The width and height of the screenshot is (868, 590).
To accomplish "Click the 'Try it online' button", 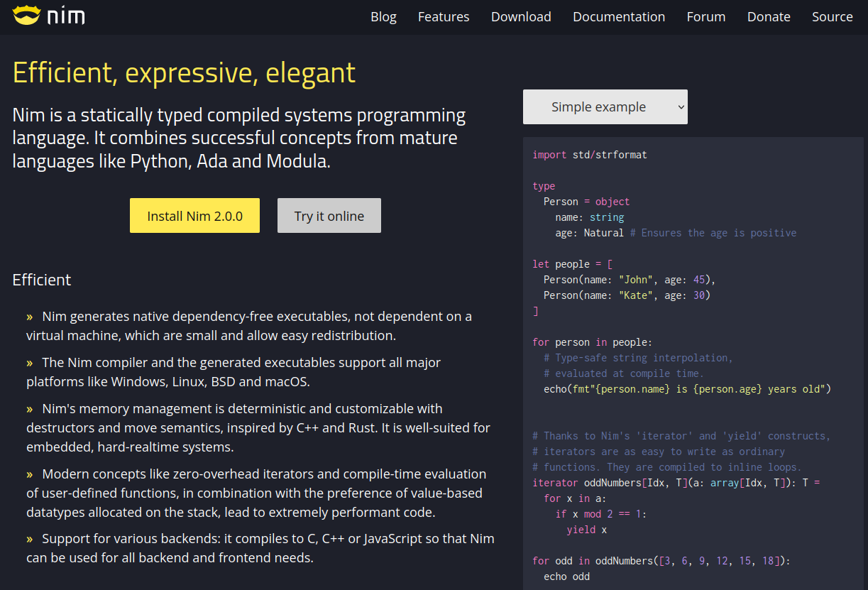I will 329,216.
